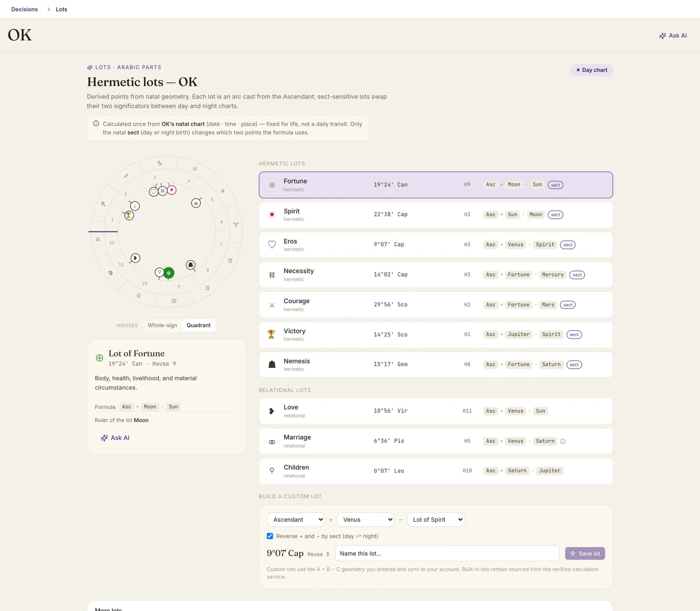Click Ask AI in page header

tap(673, 35)
